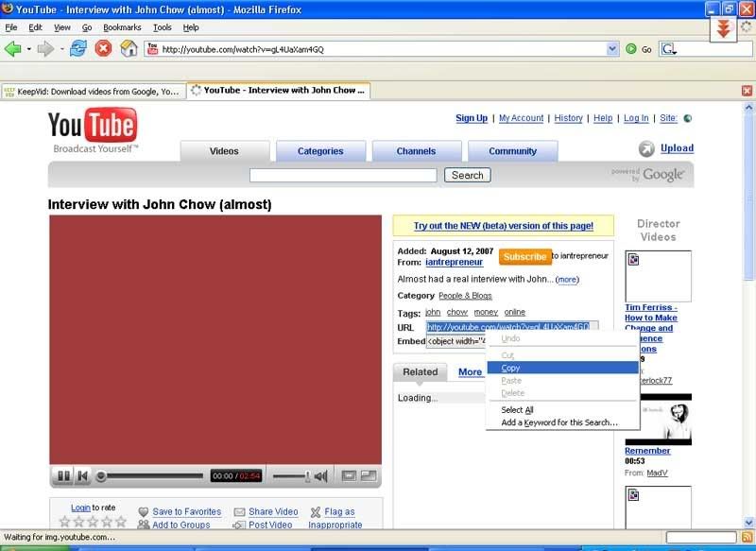Screen dimensions: 756x551
Task: Click the Save to Favorites heart icon
Action: [x=143, y=512]
